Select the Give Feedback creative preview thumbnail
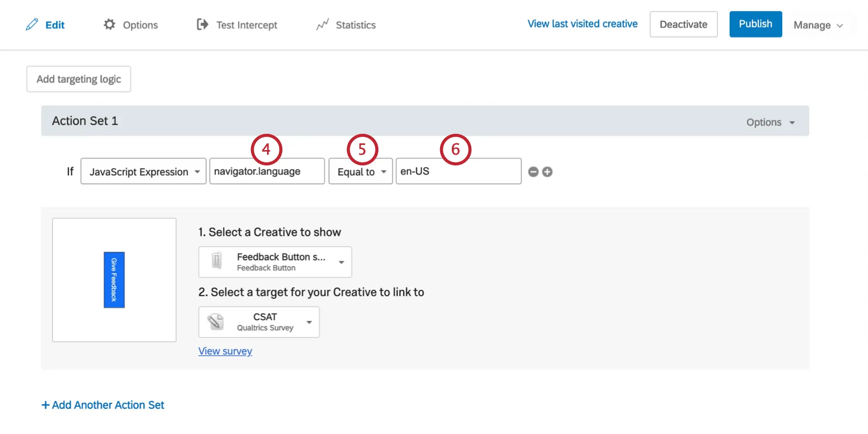Image resolution: width=868 pixels, height=434 pixels. click(x=114, y=280)
